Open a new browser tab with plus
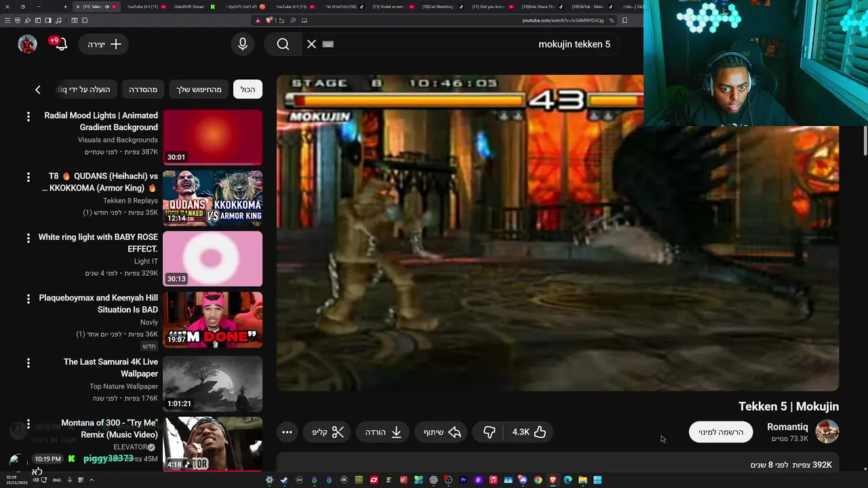Image resolution: width=868 pixels, height=488 pixels. [65, 7]
